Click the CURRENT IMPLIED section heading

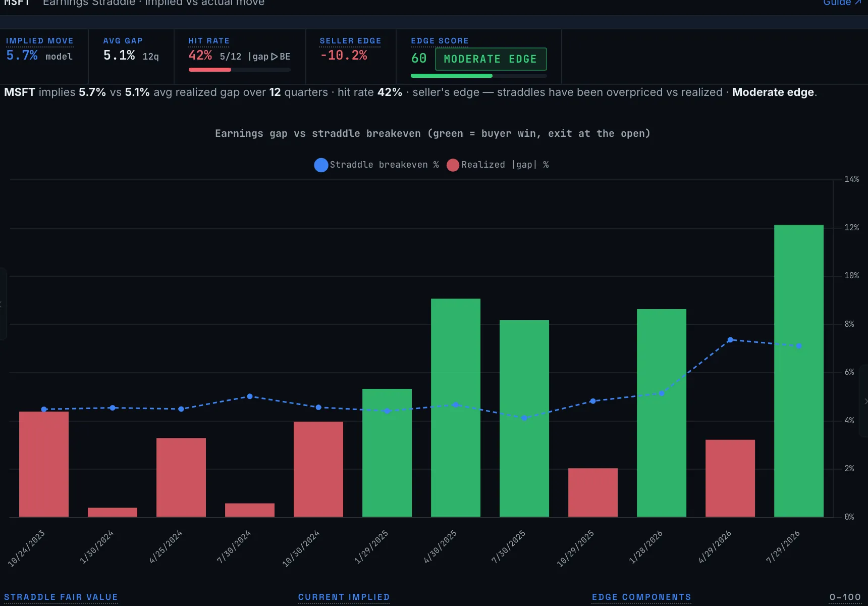pos(344,597)
